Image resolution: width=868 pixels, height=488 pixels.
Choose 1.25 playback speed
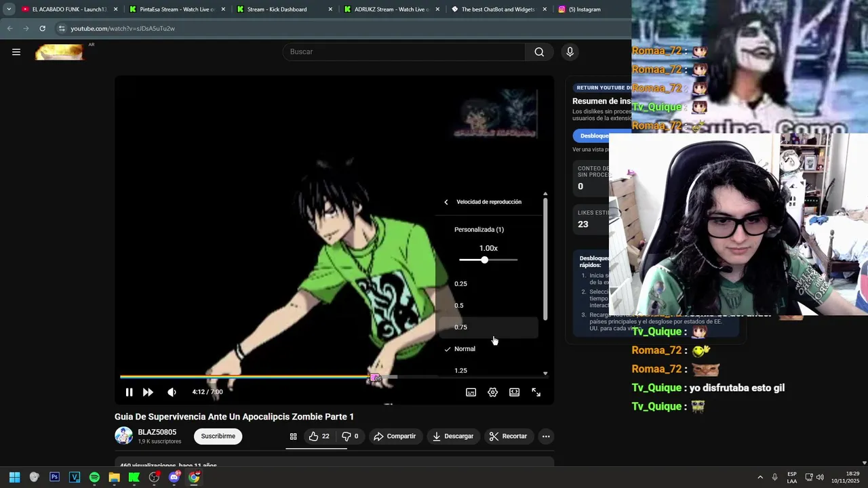pos(488,370)
